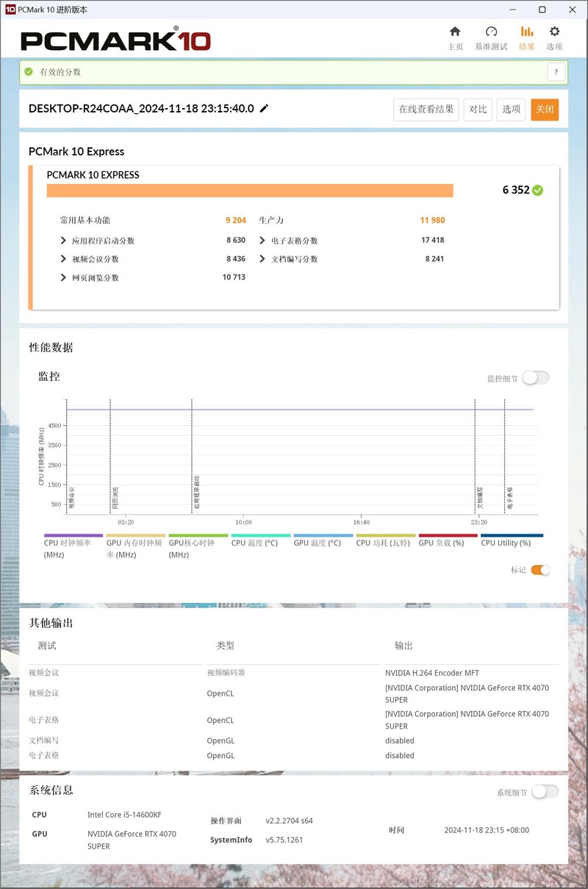The height and width of the screenshot is (889, 588).
Task: Click the 常用基本功能 score 9 204
Action: point(235,220)
